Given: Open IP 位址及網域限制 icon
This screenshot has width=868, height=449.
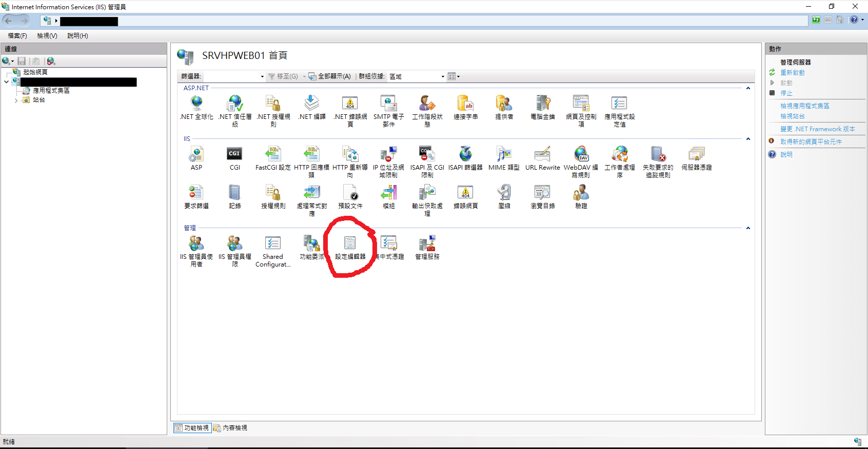Looking at the screenshot, I should [389, 162].
